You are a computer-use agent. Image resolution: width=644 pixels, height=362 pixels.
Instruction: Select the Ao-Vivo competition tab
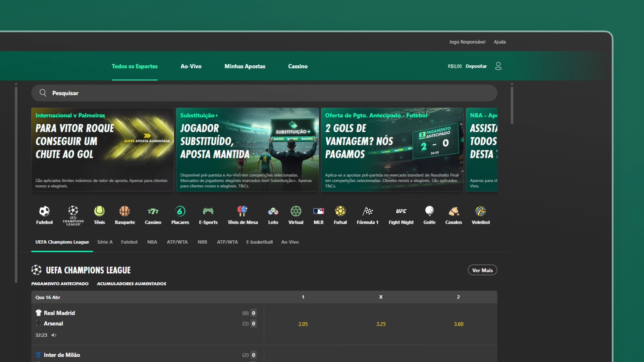(x=290, y=242)
